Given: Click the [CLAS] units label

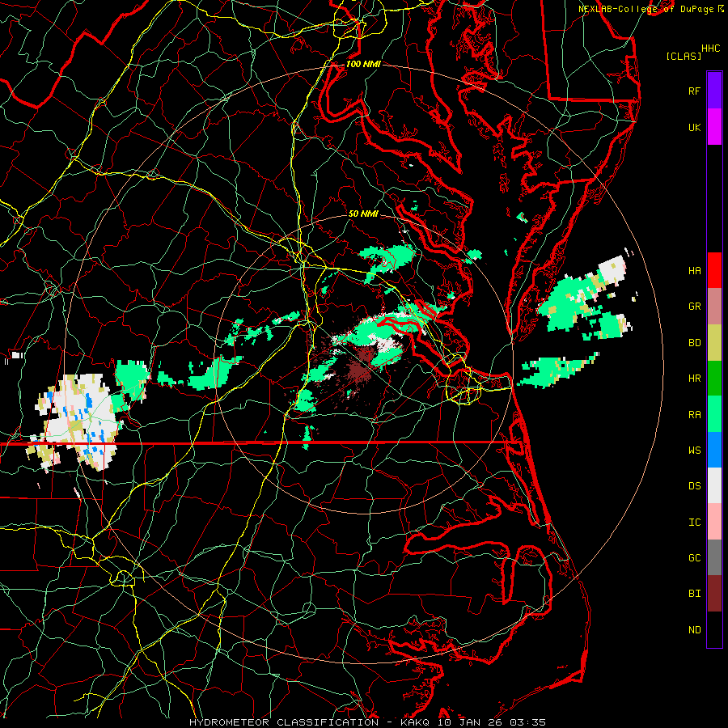Looking at the screenshot, I should [684, 56].
